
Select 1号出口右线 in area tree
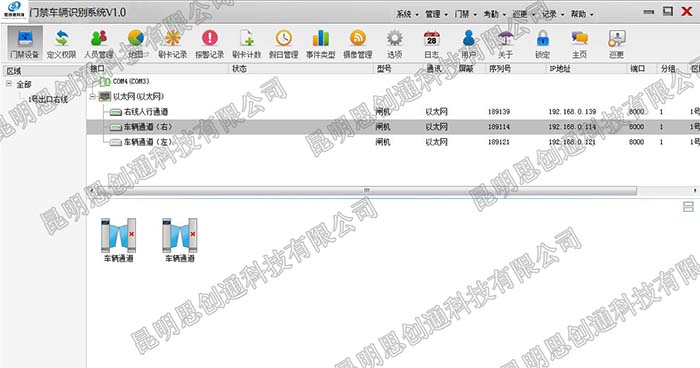(x=48, y=100)
